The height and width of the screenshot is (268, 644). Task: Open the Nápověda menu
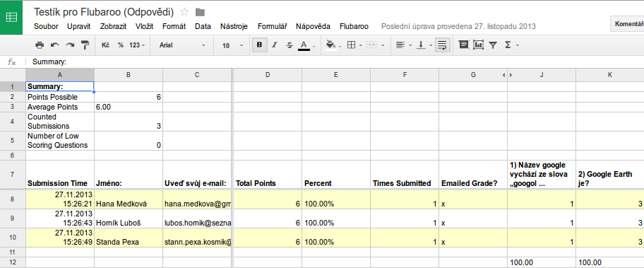313,26
